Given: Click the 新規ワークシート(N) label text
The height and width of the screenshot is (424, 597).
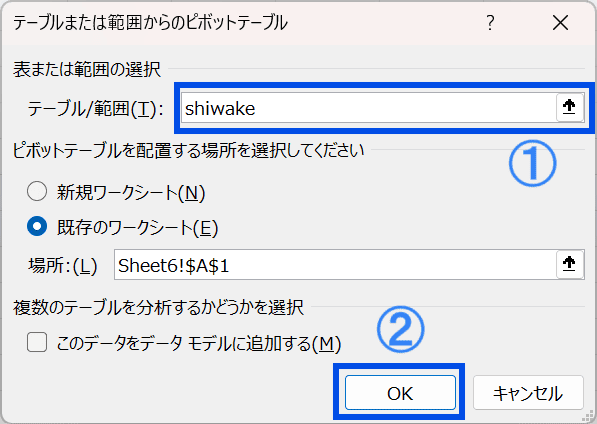Looking at the screenshot, I should pos(131,192).
